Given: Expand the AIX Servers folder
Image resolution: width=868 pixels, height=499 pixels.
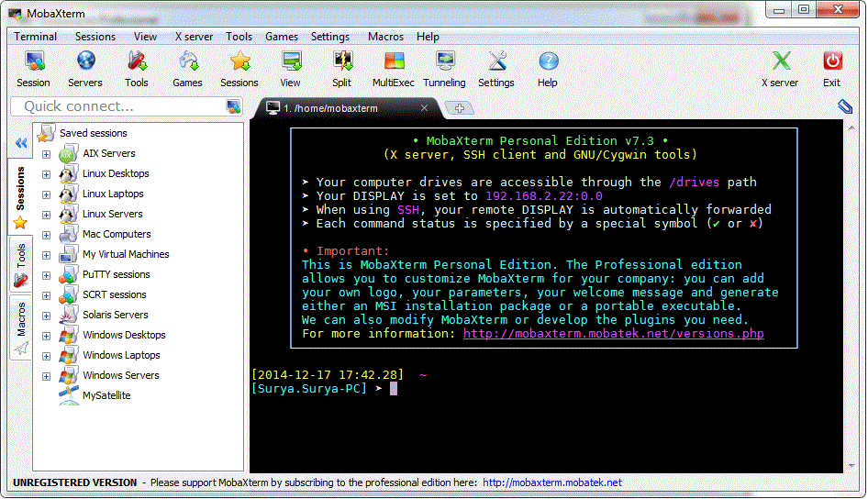Looking at the screenshot, I should pos(47,154).
